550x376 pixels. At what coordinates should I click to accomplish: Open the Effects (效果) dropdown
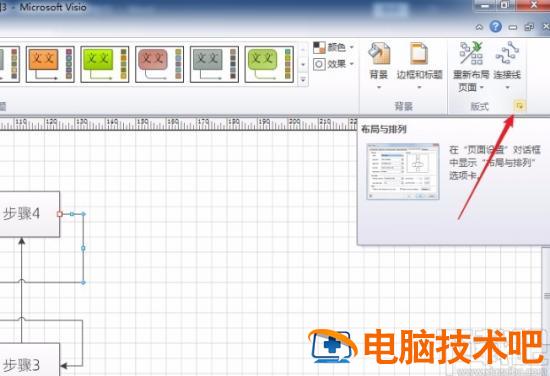(x=334, y=64)
